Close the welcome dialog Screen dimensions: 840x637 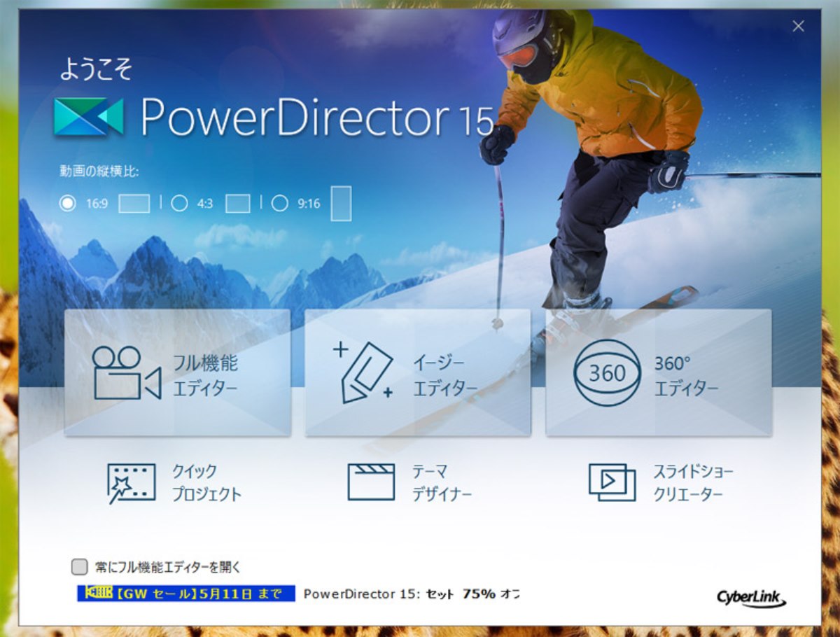[798, 27]
